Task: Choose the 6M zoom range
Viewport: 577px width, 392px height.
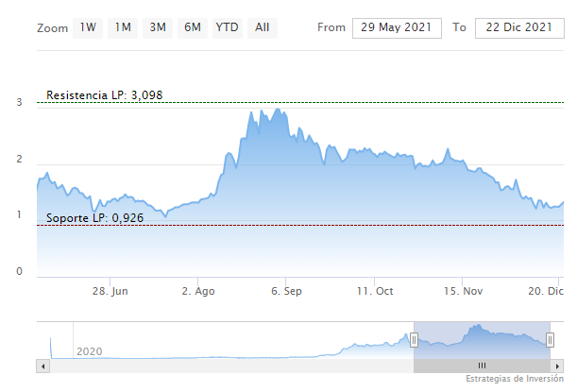Action: pyautogui.click(x=193, y=27)
